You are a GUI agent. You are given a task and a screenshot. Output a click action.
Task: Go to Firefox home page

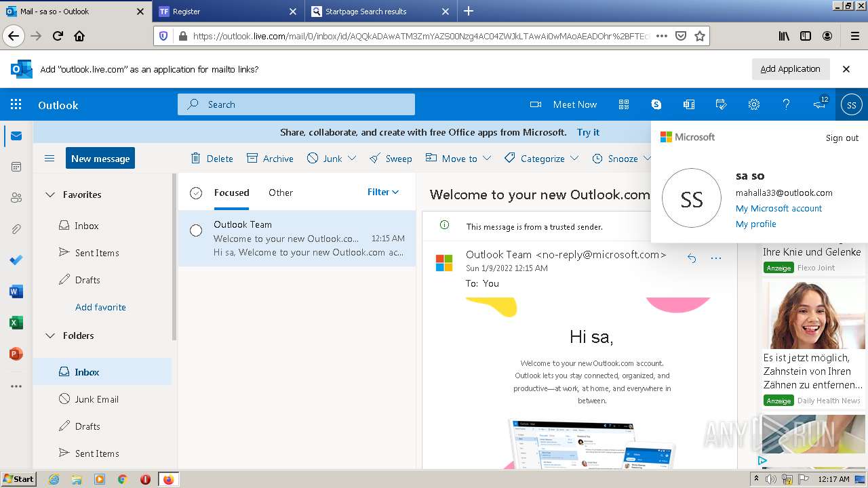coord(79,36)
